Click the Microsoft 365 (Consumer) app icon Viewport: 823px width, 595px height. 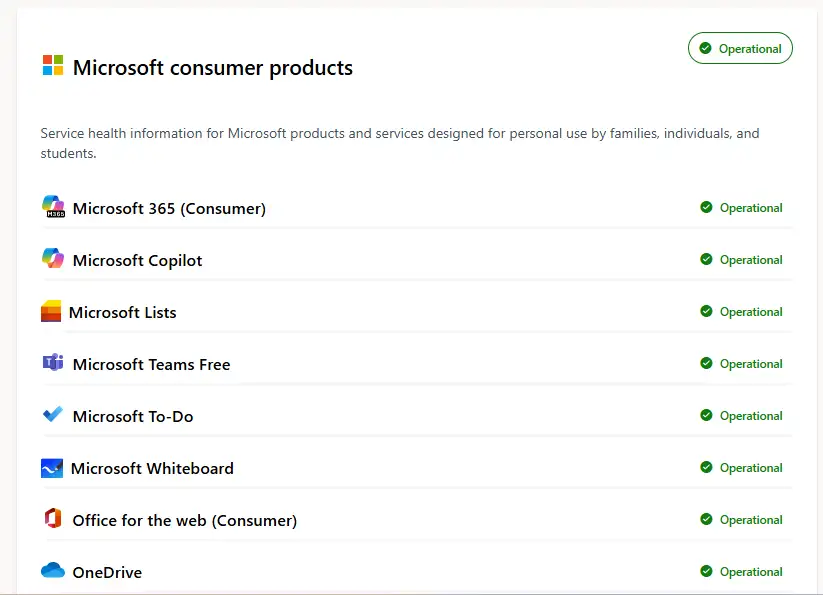[x=53, y=207]
